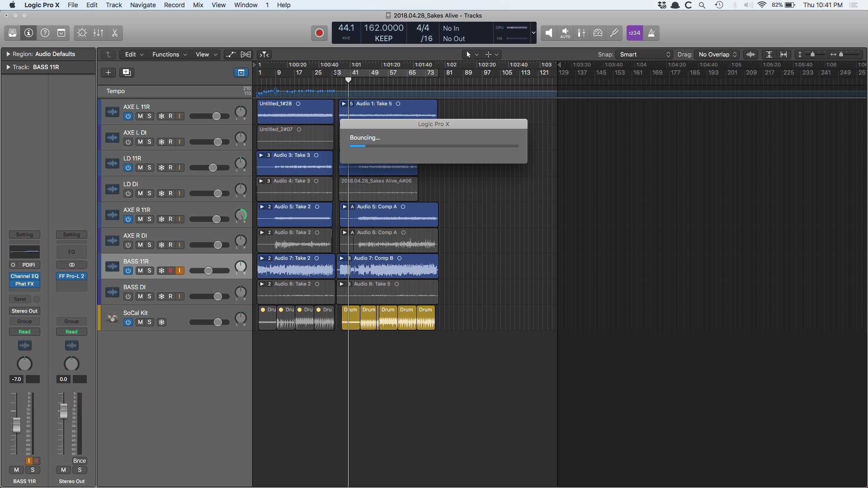This screenshot has width=868, height=488.
Task: Open the Functions dropdown menu
Action: tap(170, 55)
